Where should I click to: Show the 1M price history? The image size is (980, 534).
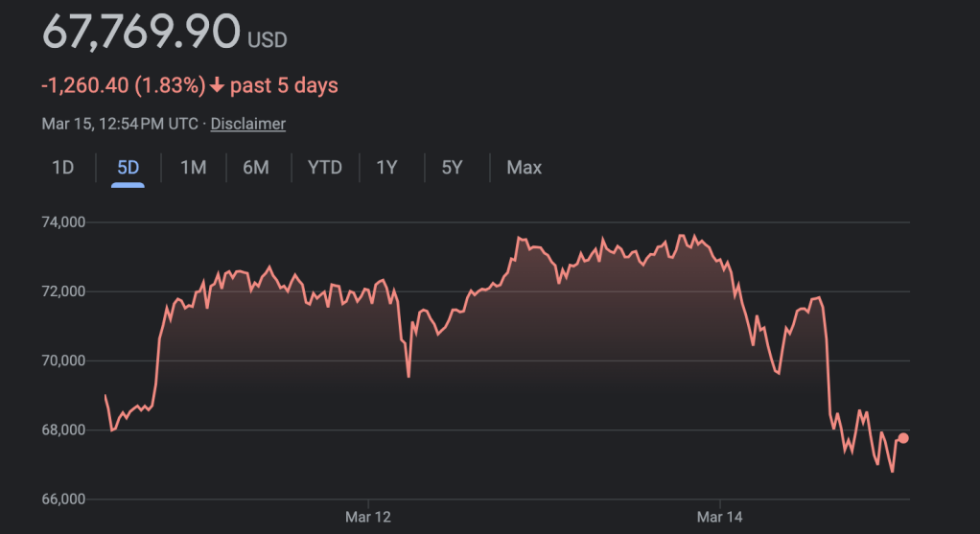[x=193, y=168]
